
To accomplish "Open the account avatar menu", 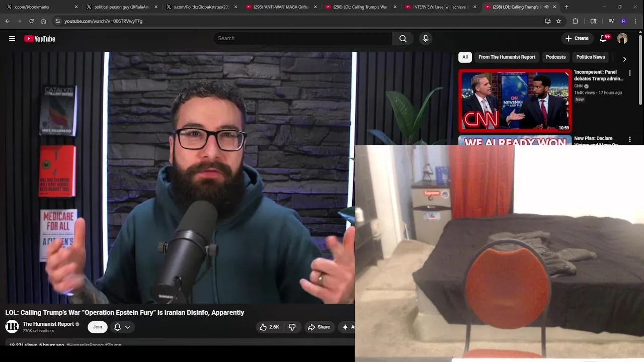I will pyautogui.click(x=622, y=39).
